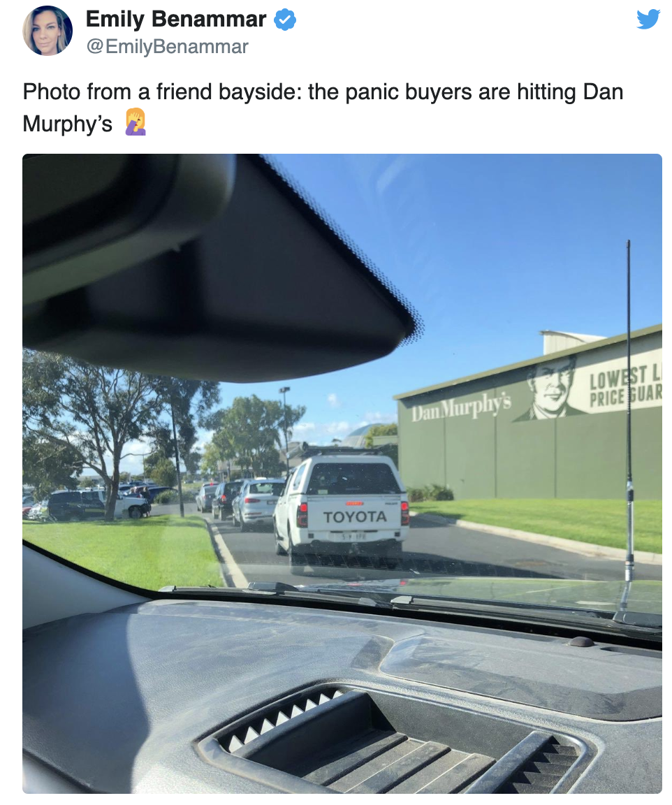Screen dimensions: 672x805
Task: Click the dashboard air vent
Action: [395, 739]
